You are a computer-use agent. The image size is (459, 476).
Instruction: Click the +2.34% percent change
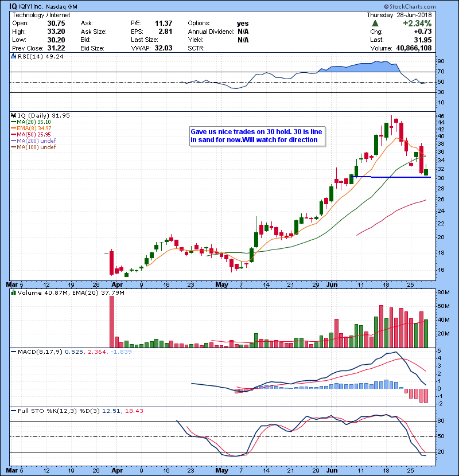[x=417, y=24]
